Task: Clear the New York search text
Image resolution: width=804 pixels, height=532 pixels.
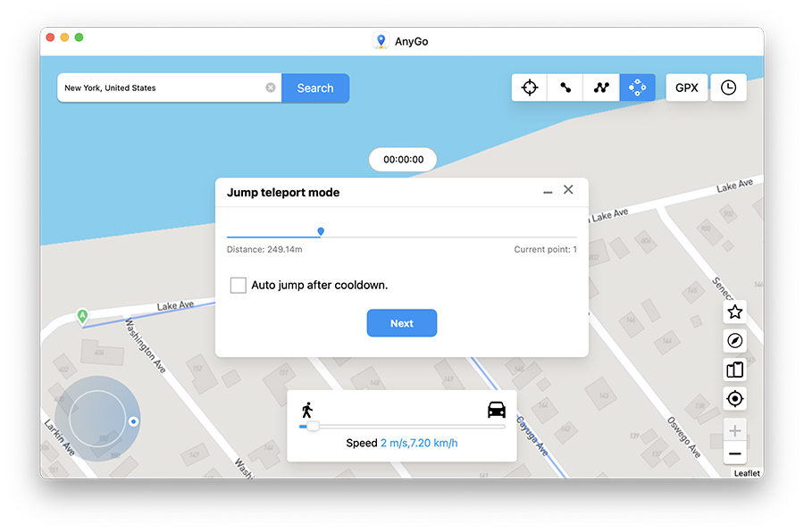Action: click(271, 88)
